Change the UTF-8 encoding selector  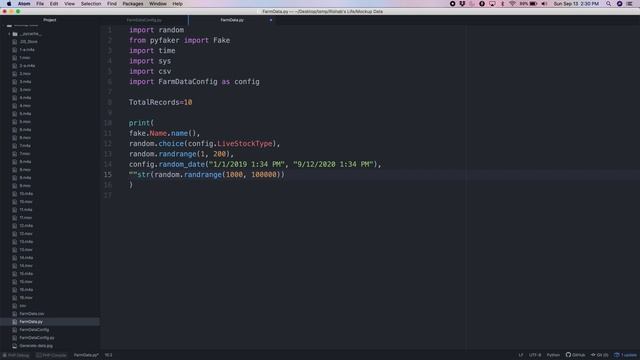(x=535, y=355)
